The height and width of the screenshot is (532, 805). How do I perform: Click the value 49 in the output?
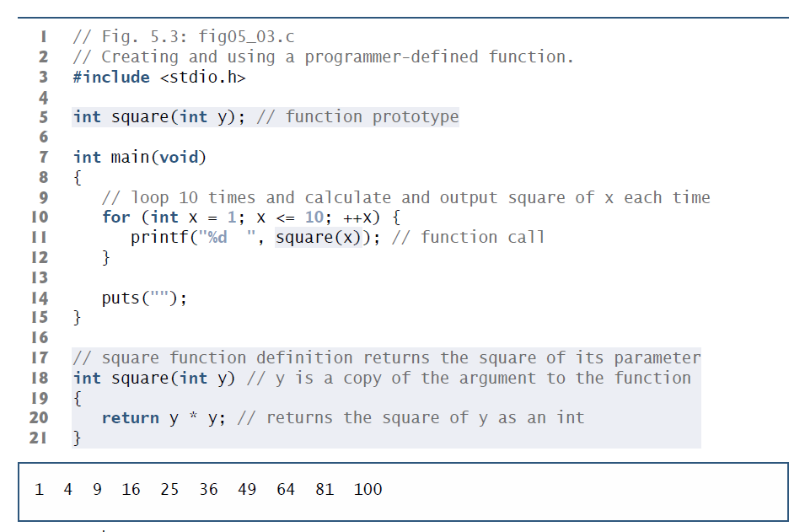coord(247,489)
